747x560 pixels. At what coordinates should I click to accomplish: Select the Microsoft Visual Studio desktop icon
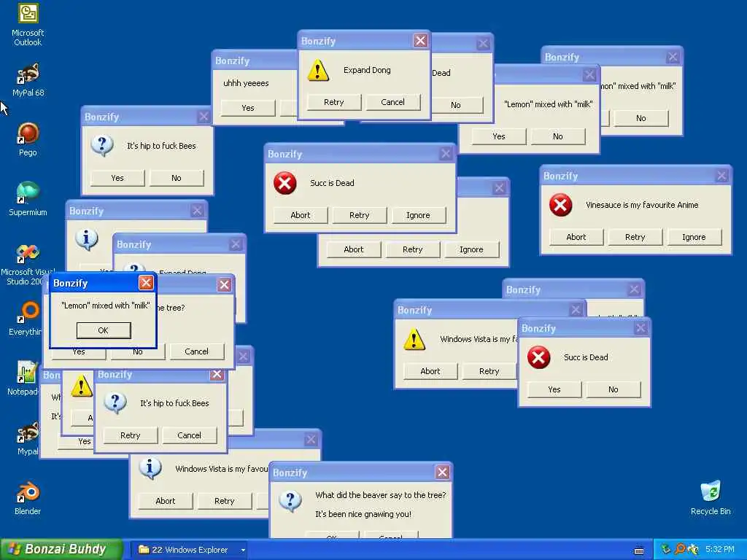coord(28,264)
